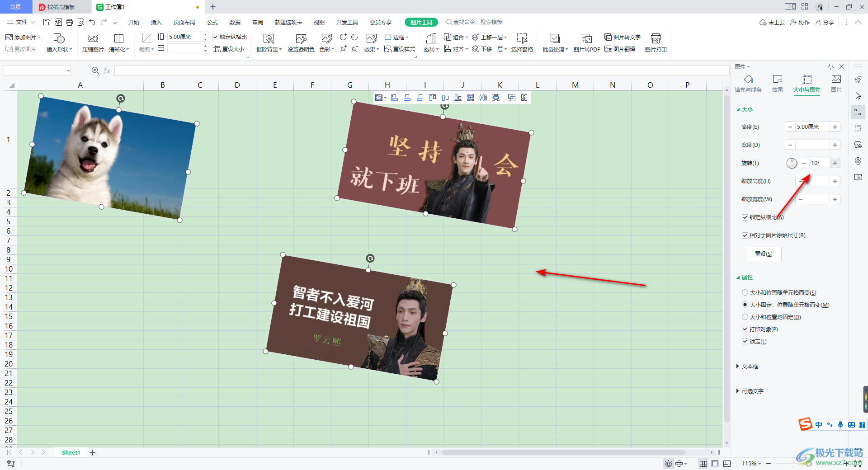Toggle 锁定(L) checkbox
The image size is (868, 470).
(745, 342)
